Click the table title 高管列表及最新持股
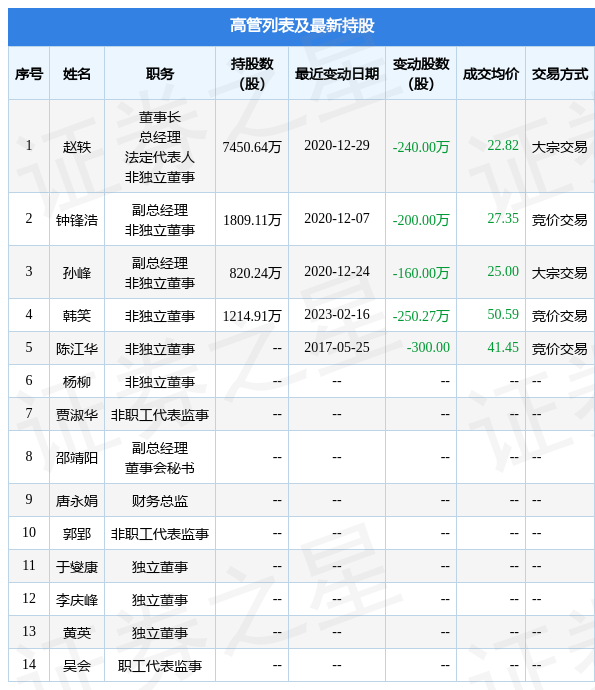 (x=302, y=26)
